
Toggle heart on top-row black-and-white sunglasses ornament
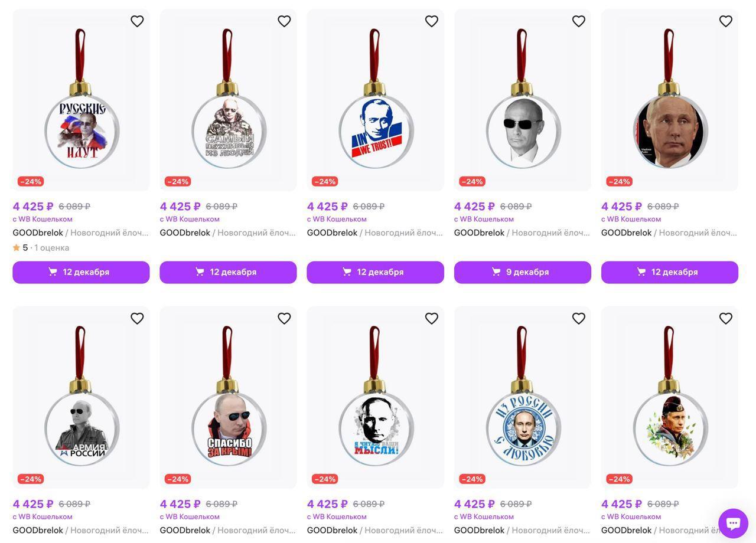pos(578,21)
